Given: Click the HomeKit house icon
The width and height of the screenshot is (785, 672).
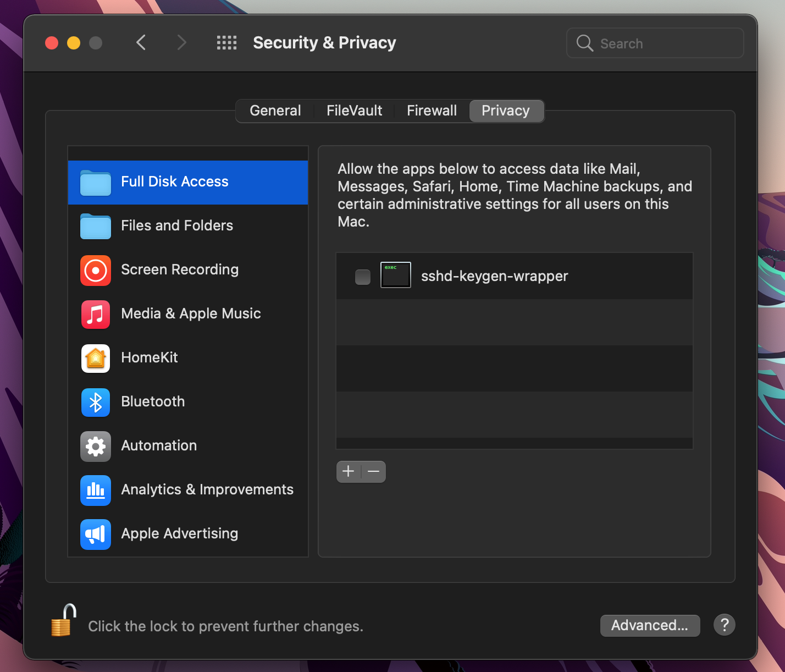Looking at the screenshot, I should [96, 358].
